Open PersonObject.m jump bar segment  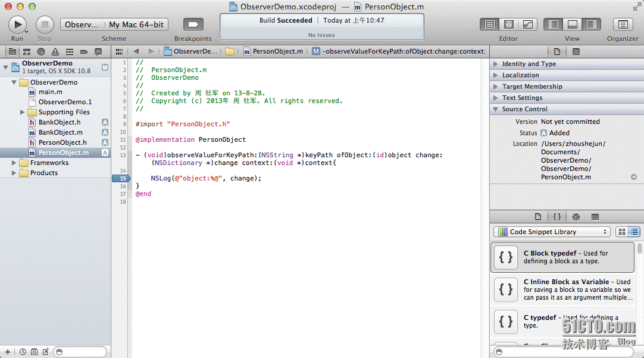coord(274,51)
